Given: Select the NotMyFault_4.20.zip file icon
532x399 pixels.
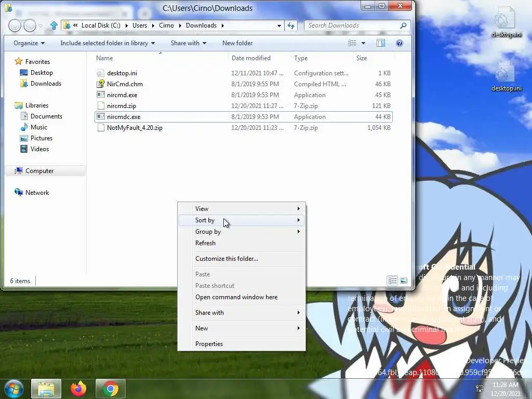Looking at the screenshot, I should click(100, 128).
